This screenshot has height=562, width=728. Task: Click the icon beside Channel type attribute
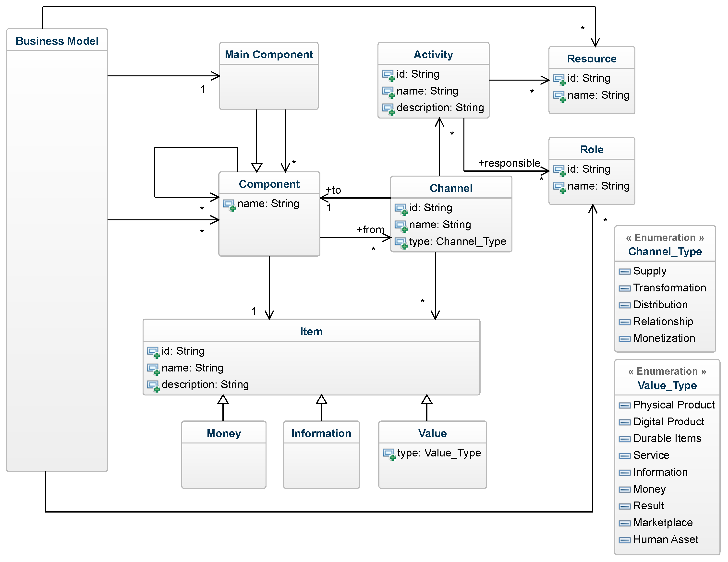401,243
